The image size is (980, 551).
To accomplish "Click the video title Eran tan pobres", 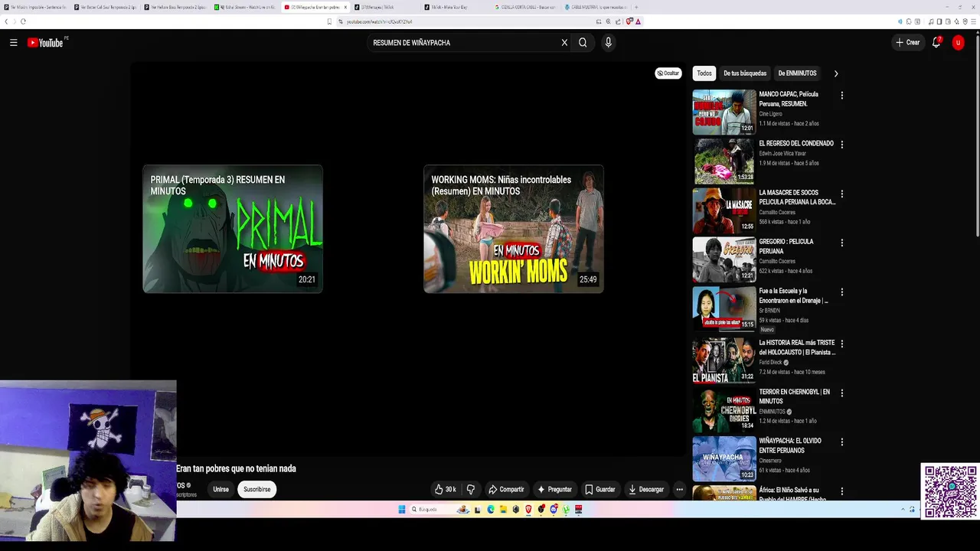I will 236,468.
